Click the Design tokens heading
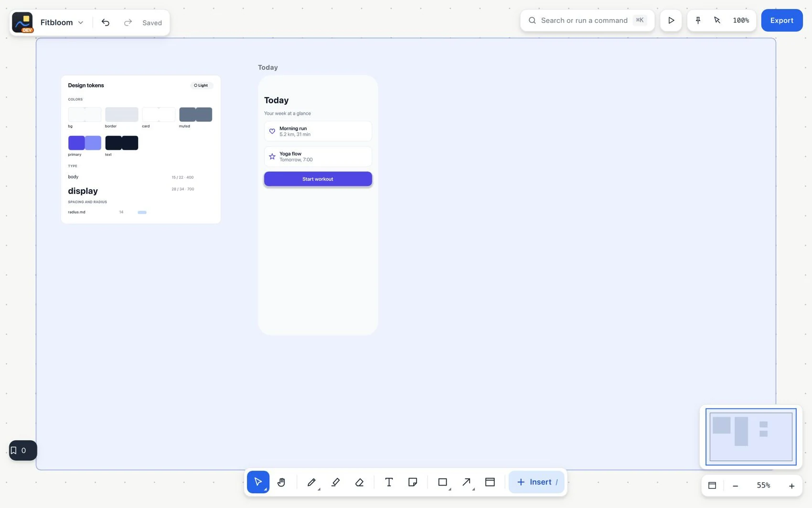 coord(86,86)
